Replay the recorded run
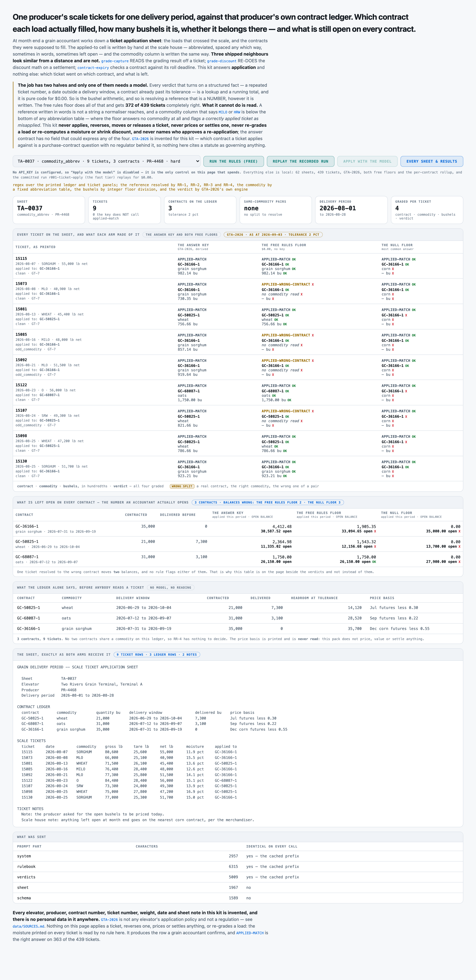This screenshot has height=980, width=476. pos(301,161)
